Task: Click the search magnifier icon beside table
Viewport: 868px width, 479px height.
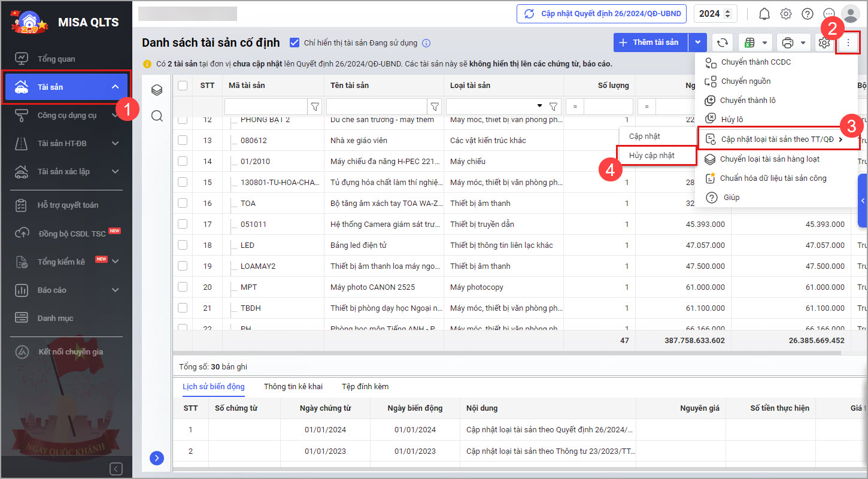Action: pyautogui.click(x=157, y=116)
